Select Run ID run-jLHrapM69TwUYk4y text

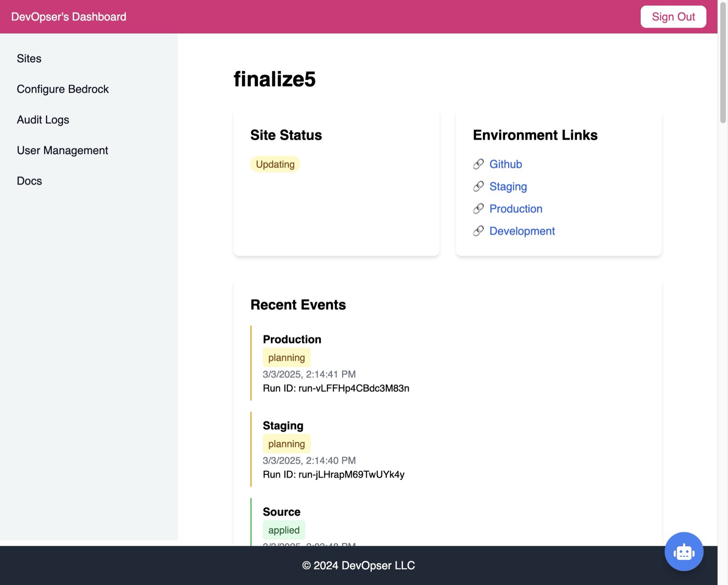(x=334, y=474)
